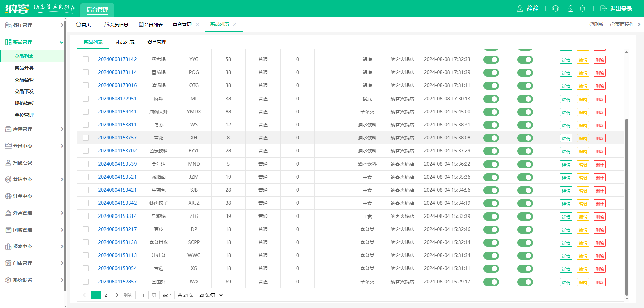
Task: Select the 营销中心 sidebar icon
Action: 8,179
